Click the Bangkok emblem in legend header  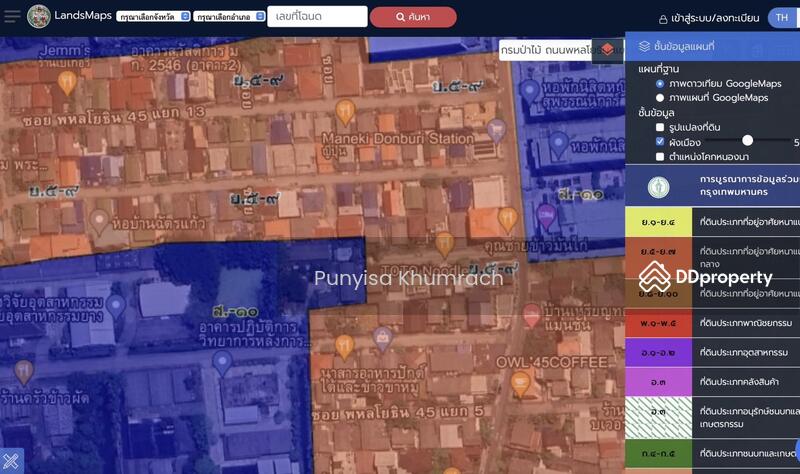658,186
